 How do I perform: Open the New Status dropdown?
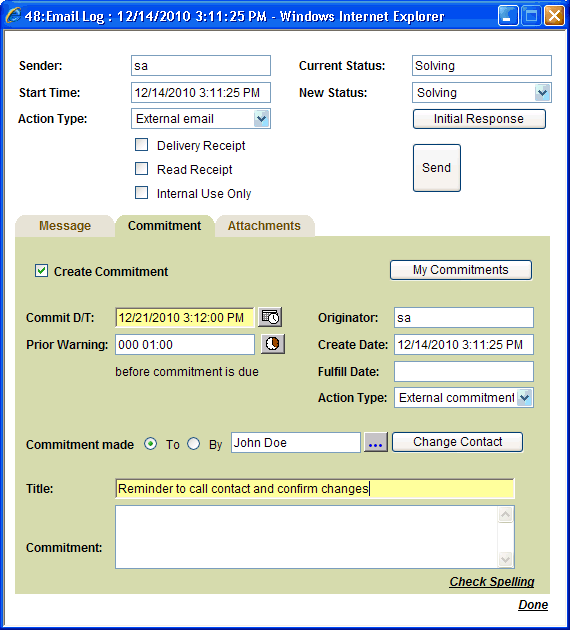(x=542, y=93)
